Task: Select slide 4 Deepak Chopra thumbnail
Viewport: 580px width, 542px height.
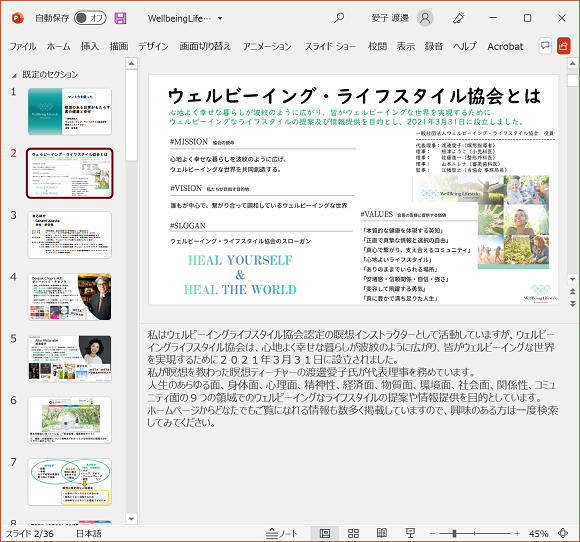Action: click(x=70, y=297)
